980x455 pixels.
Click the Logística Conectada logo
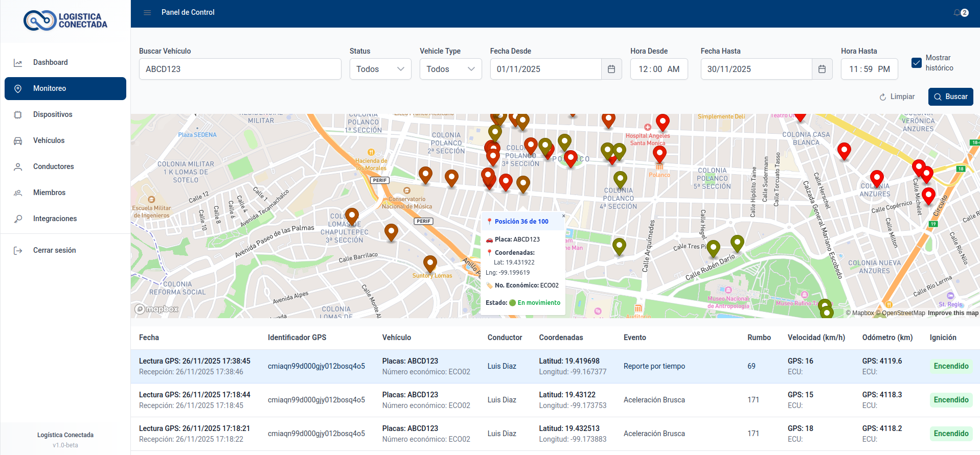click(65, 20)
